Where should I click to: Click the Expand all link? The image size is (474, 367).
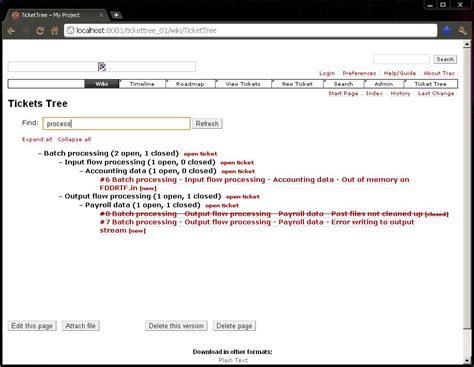click(37, 139)
